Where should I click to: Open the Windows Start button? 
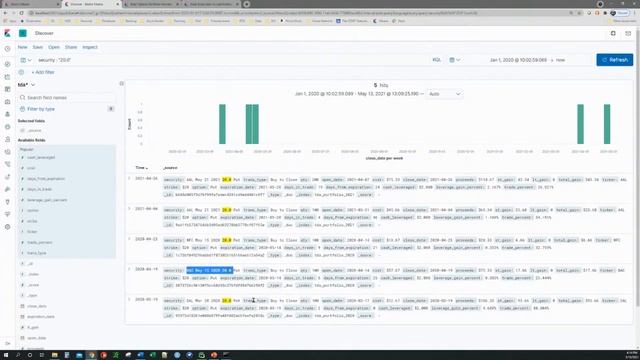pos(6,355)
